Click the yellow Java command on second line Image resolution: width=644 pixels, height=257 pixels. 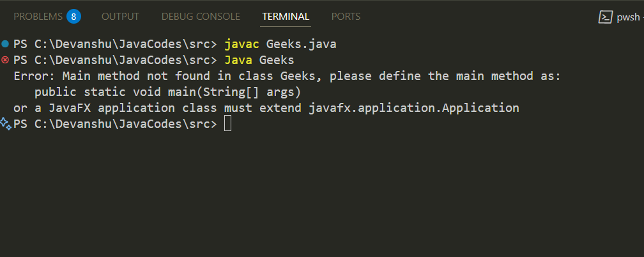tap(238, 60)
